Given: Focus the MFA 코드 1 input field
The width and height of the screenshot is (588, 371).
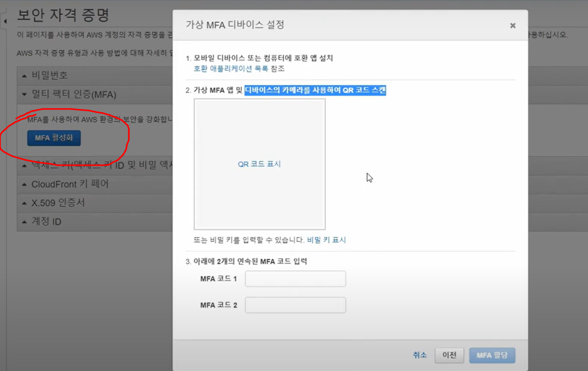Looking at the screenshot, I should (295, 279).
